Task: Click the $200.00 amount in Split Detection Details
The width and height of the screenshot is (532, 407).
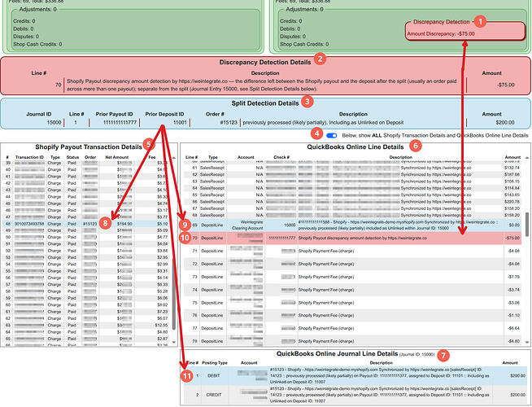Action: coord(505,123)
